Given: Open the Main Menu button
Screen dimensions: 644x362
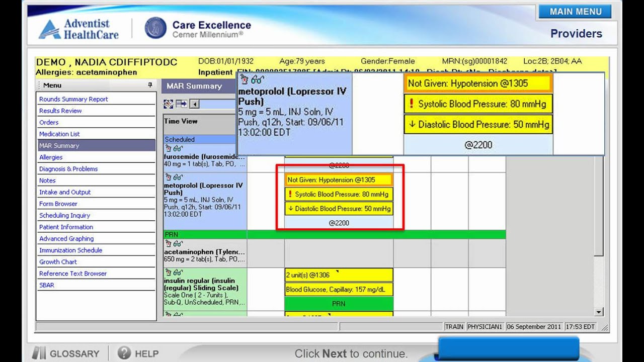Looking at the screenshot, I should [575, 12].
